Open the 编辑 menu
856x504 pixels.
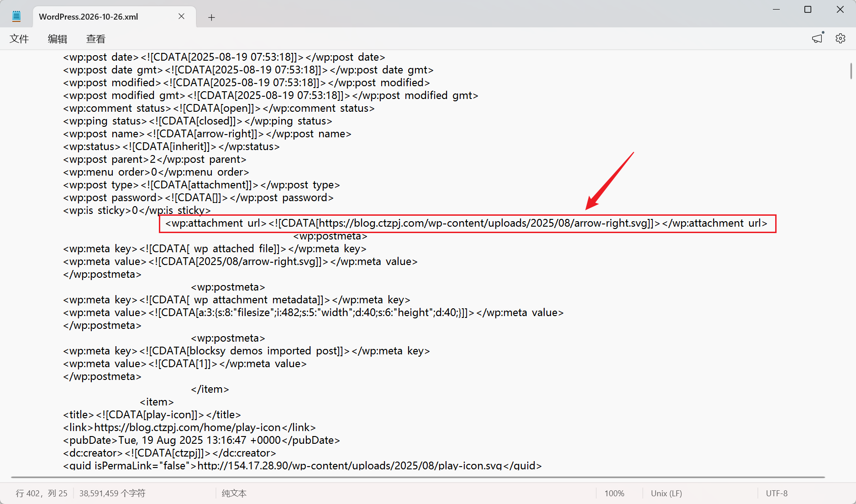click(x=58, y=39)
